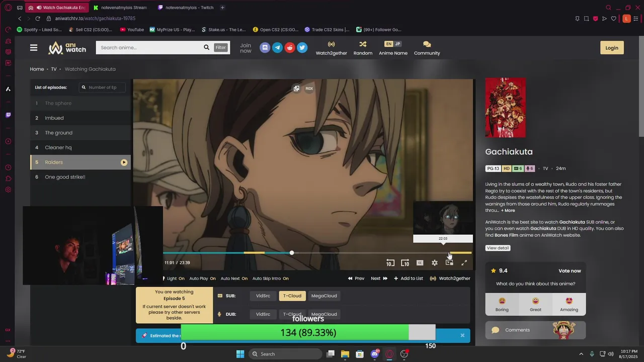This screenshot has width=644, height=362.
Task: Select episode 2 Imbued
Action: [x=80, y=118]
